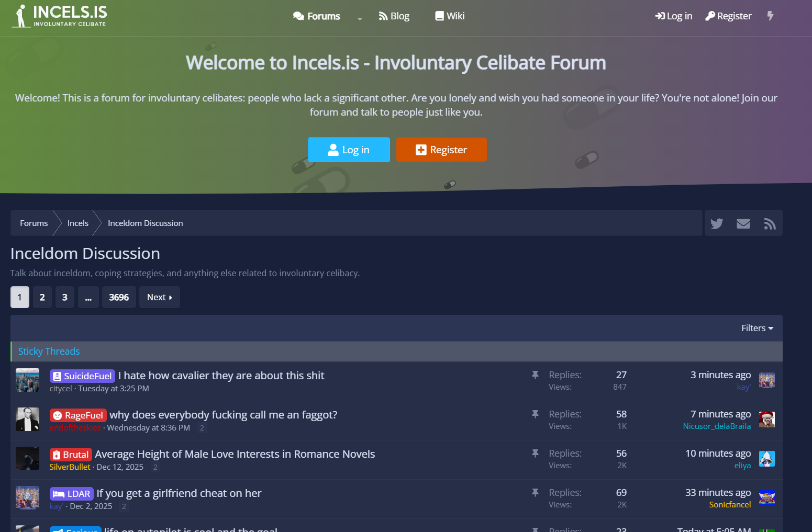
Task: Expand the dropdown arrow beside Forums
Action: click(360, 18)
